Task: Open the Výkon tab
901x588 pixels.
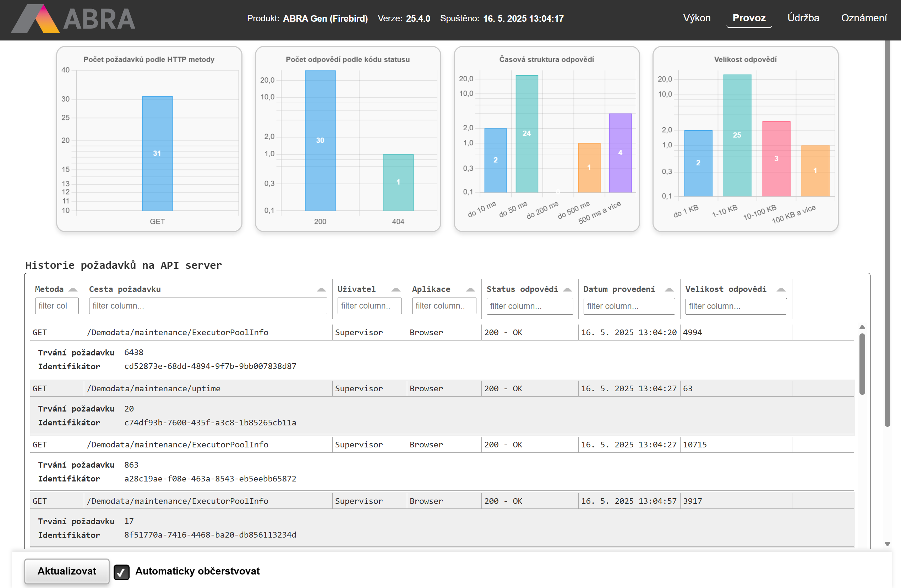Action: 697,18
